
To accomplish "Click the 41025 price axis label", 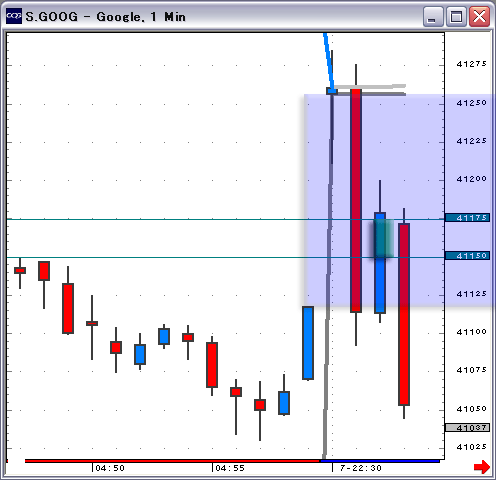I will pos(471,447).
